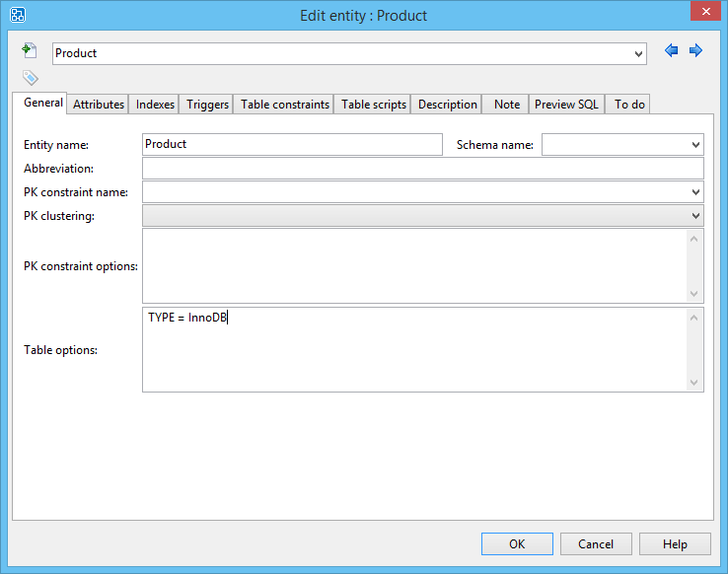Click scroll up arrow in PK constraint options
The width and height of the screenshot is (728, 574).
pyautogui.click(x=694, y=239)
